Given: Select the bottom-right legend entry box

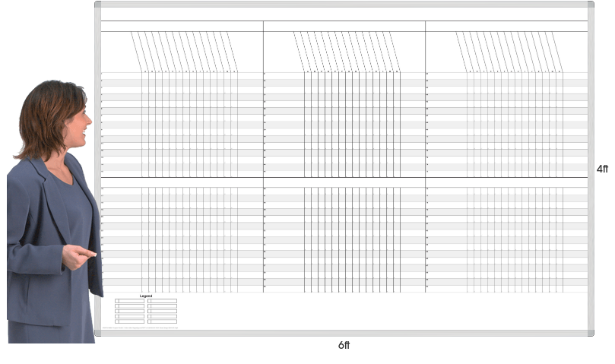Looking at the screenshot, I should (x=162, y=321).
